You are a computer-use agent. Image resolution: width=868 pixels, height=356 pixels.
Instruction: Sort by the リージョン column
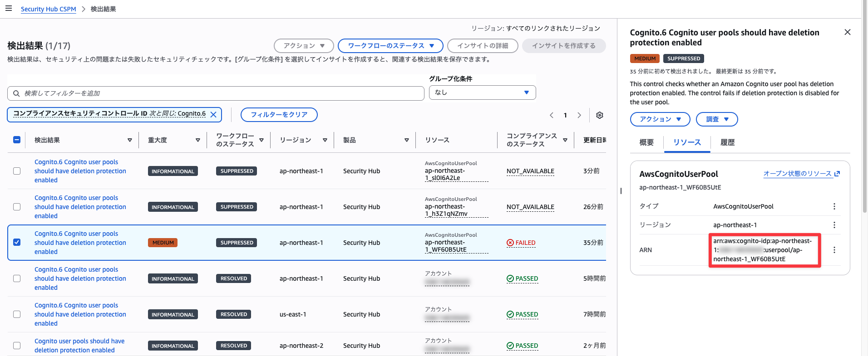pyautogui.click(x=325, y=140)
